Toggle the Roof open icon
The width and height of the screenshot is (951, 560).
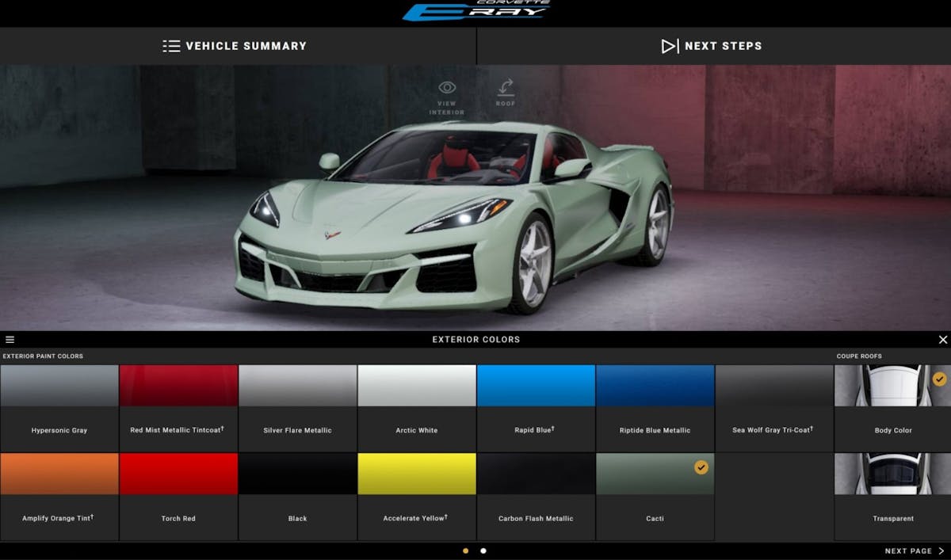pos(505,88)
